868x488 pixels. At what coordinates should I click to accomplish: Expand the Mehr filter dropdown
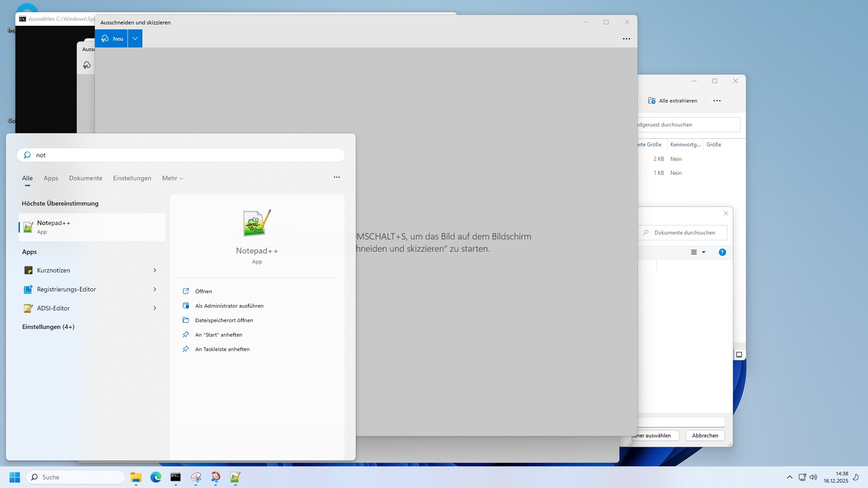[173, 178]
